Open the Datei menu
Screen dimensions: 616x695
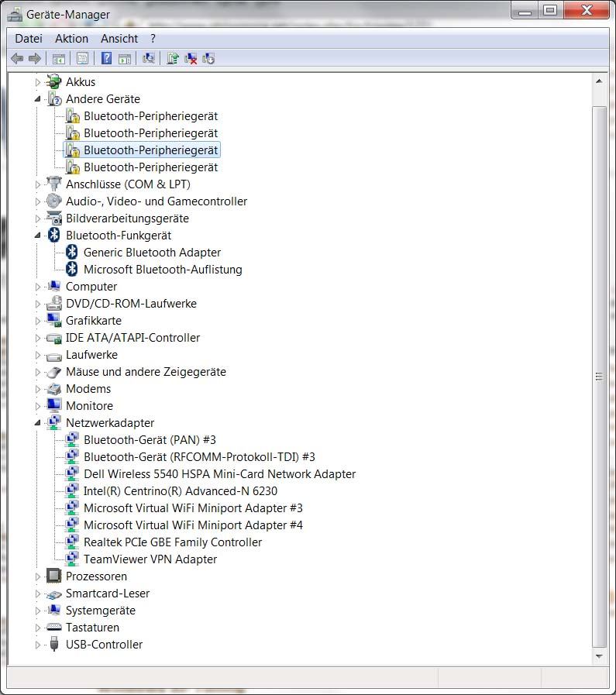tap(29, 39)
